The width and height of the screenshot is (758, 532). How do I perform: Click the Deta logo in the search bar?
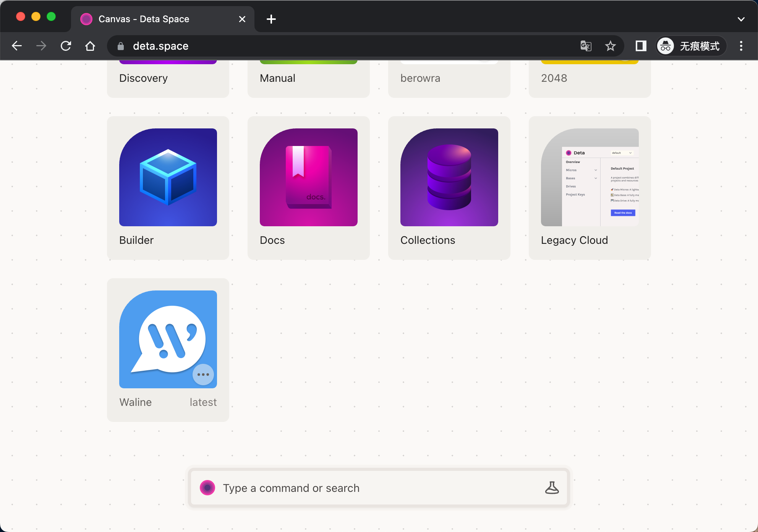[207, 488]
